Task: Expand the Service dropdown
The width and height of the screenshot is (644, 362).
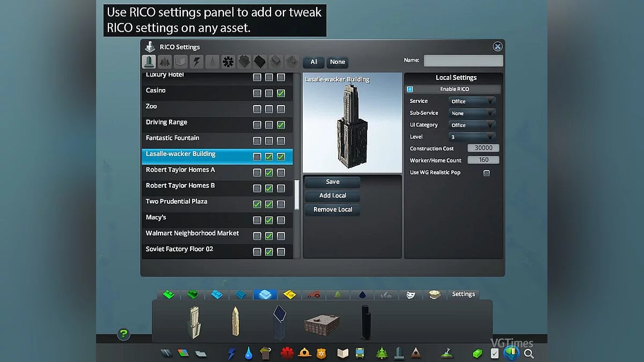Action: (472, 101)
